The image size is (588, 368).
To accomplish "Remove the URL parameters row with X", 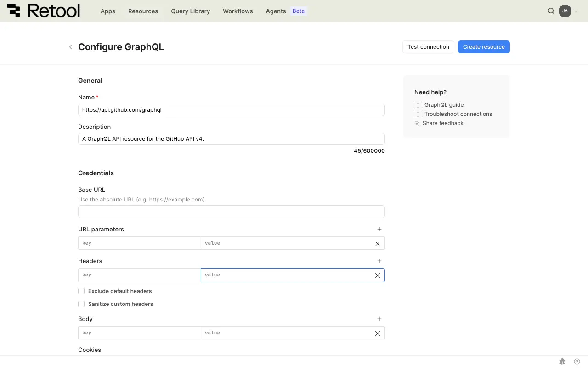I will click(x=378, y=243).
